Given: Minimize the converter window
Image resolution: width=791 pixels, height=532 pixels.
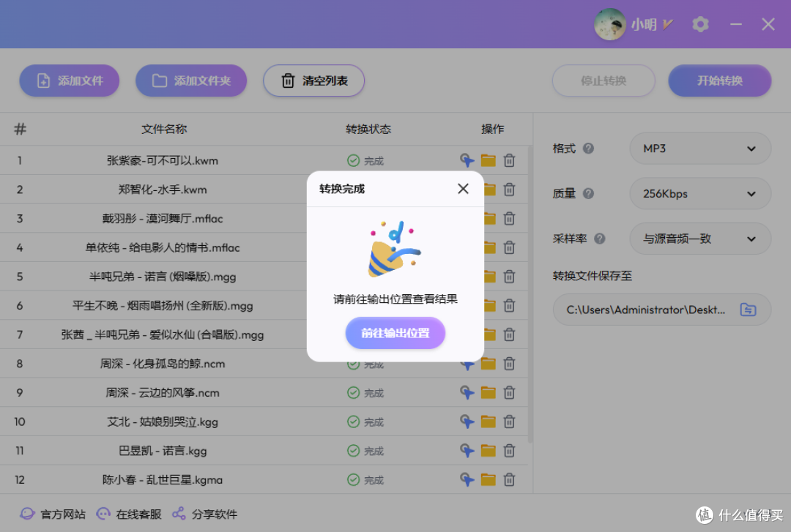Looking at the screenshot, I should coord(735,24).
